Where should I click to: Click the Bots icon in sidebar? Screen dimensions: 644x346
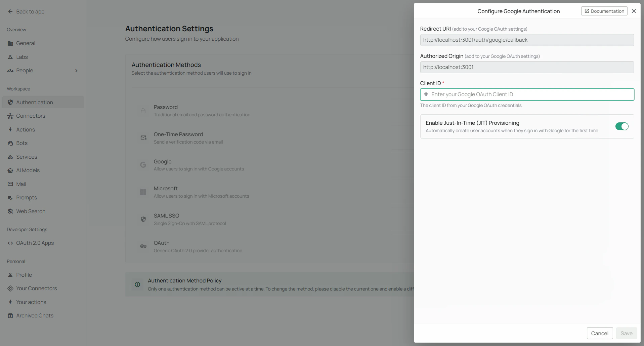10,143
